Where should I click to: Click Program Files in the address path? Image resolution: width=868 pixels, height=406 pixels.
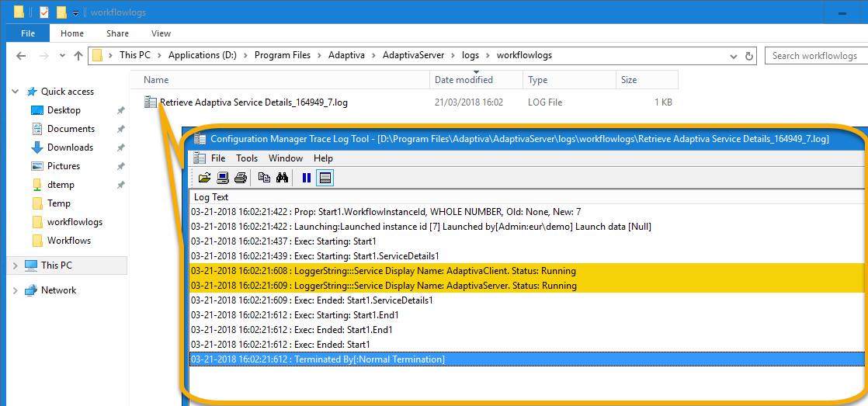coord(283,55)
